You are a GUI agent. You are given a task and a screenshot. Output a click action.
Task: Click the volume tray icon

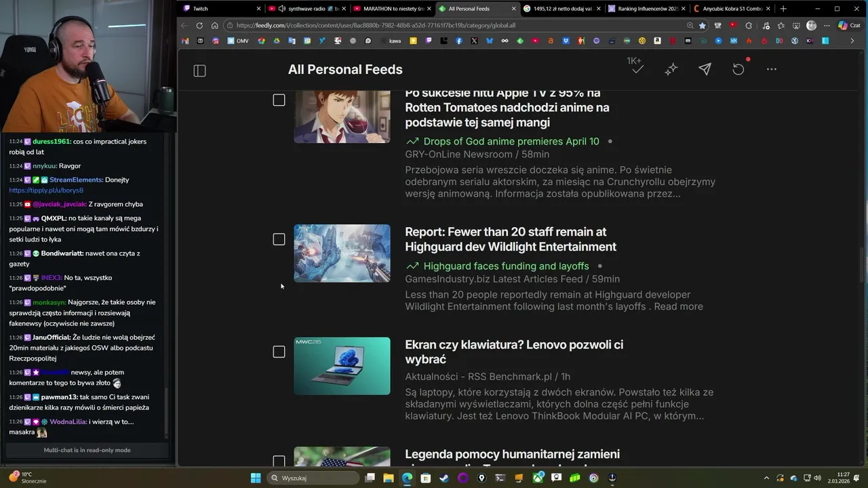tap(817, 478)
